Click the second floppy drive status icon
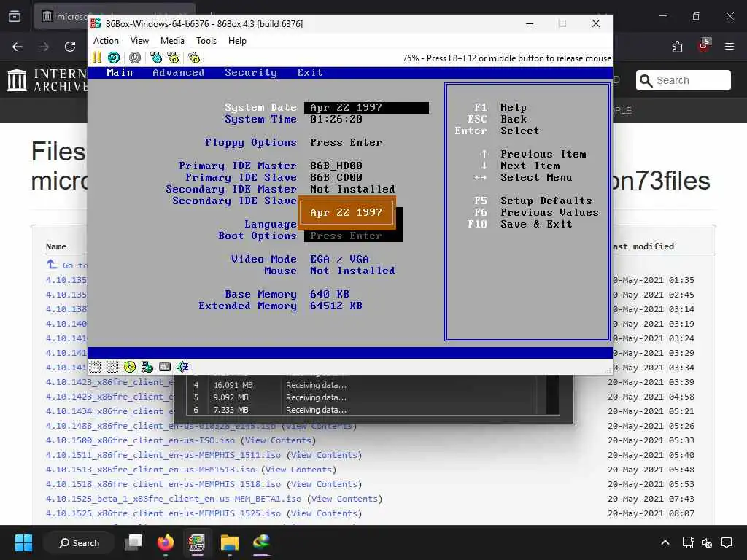The image size is (747, 560). pos(112,367)
